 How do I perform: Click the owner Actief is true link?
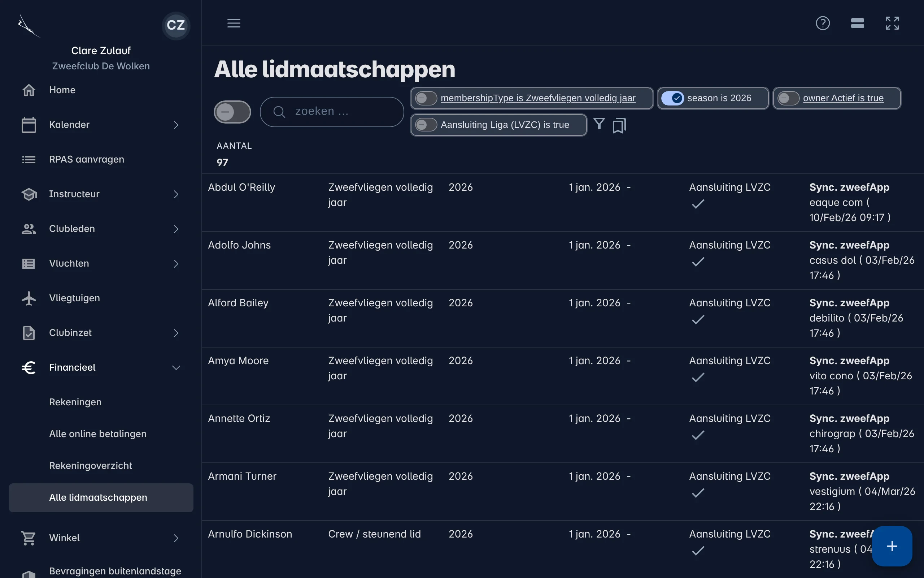click(843, 98)
